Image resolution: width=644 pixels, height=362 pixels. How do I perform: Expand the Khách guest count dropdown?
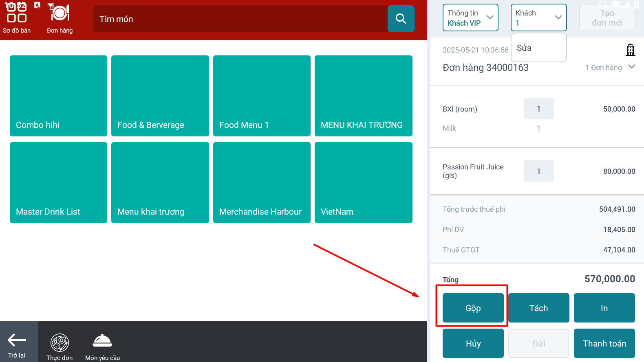point(538,18)
